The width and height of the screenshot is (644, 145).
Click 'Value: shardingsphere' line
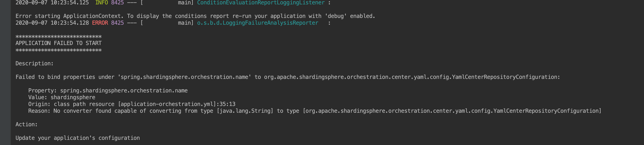(62, 97)
